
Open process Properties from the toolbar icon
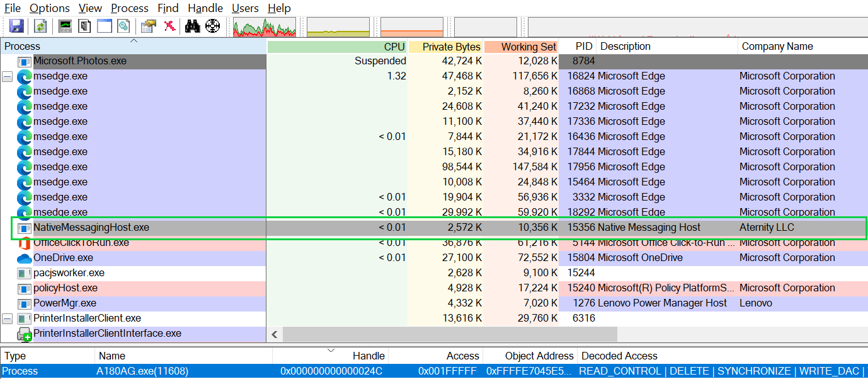[x=149, y=26]
